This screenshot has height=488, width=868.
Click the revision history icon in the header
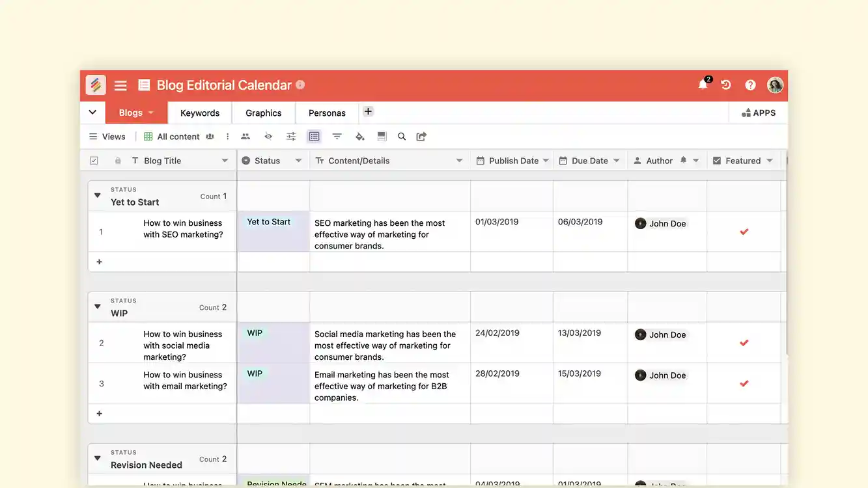(725, 85)
